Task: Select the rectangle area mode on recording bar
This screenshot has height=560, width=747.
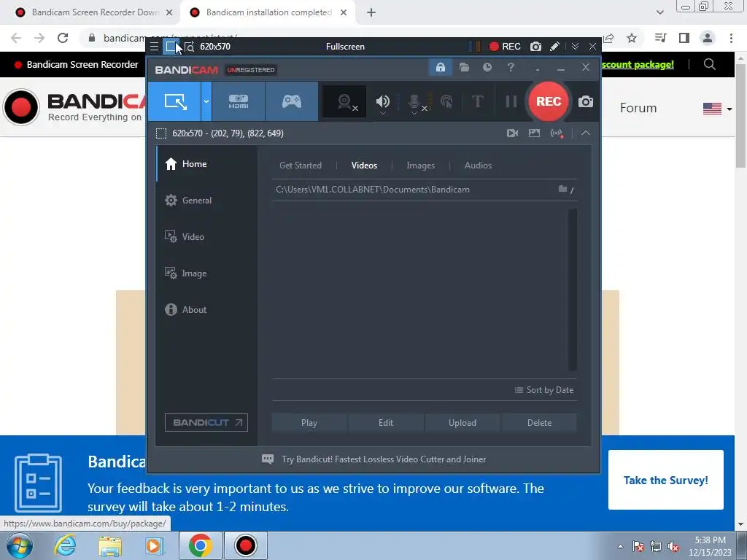Action: 170,46
